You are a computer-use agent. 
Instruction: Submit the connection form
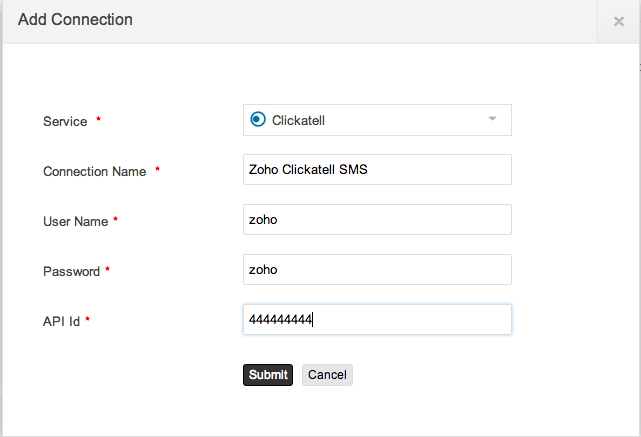click(267, 375)
